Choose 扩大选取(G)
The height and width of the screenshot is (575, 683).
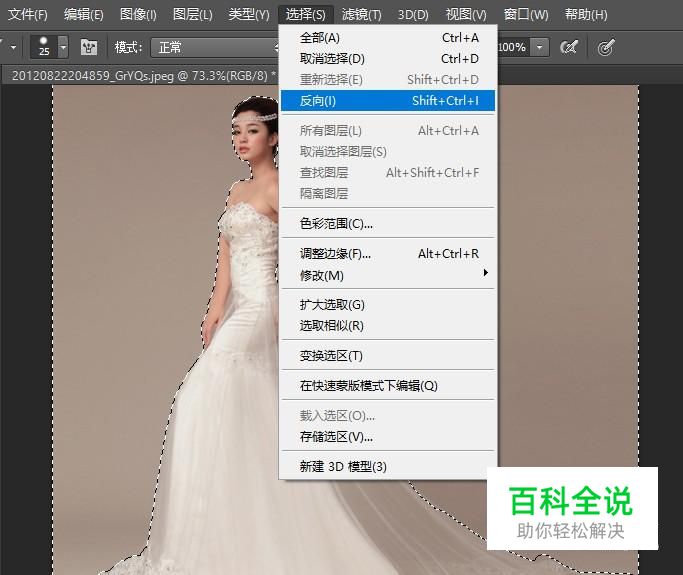coord(388,304)
